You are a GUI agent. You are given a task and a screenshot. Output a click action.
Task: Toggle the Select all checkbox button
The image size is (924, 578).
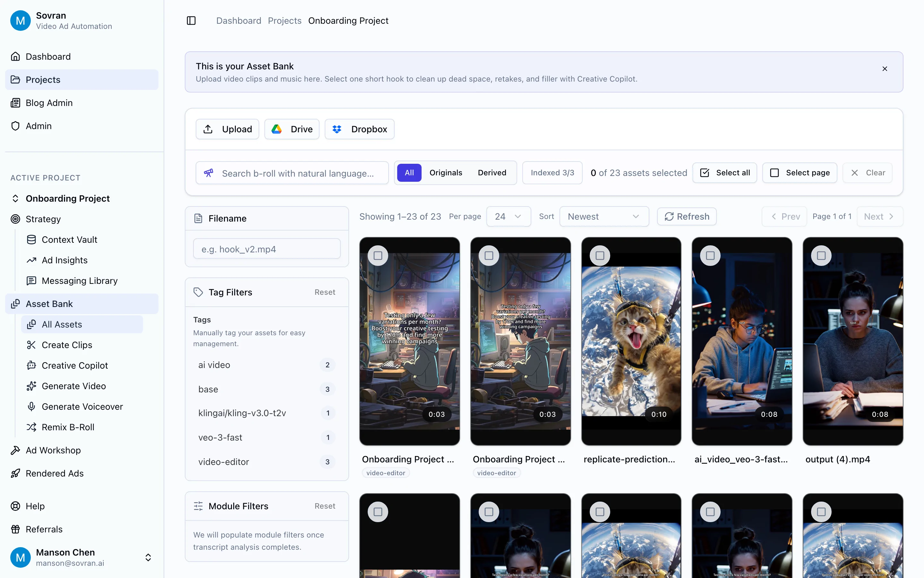point(725,173)
